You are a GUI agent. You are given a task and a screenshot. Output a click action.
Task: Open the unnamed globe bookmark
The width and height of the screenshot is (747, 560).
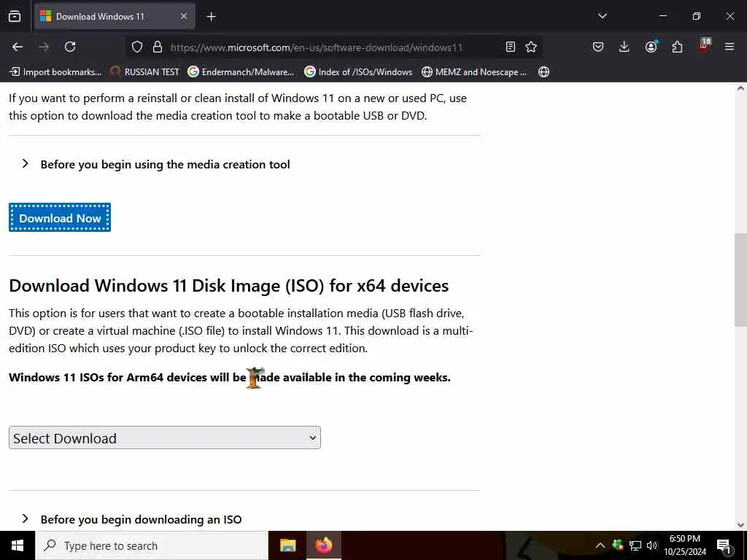[543, 72]
